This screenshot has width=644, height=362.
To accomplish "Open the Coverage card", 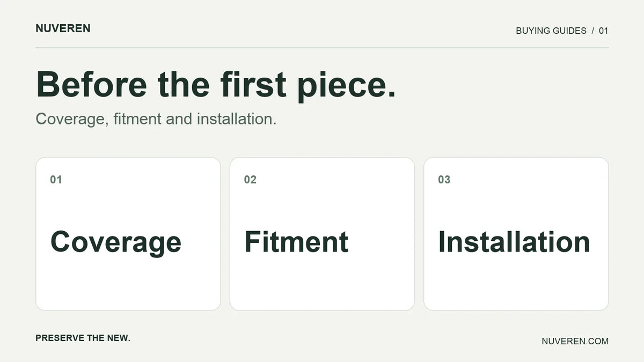I will (x=128, y=234).
